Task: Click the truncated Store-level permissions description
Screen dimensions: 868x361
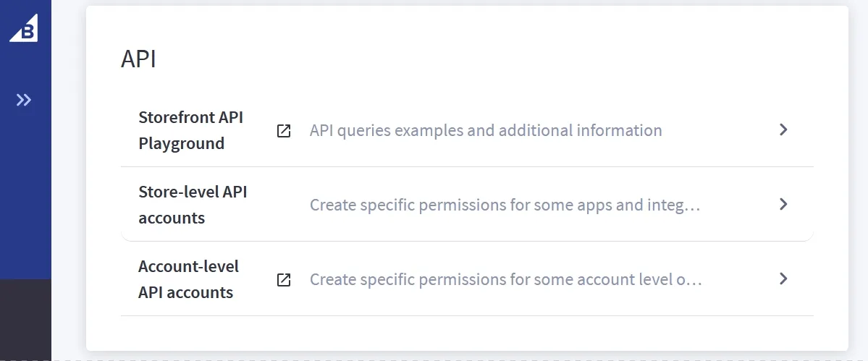Action: [x=505, y=205]
